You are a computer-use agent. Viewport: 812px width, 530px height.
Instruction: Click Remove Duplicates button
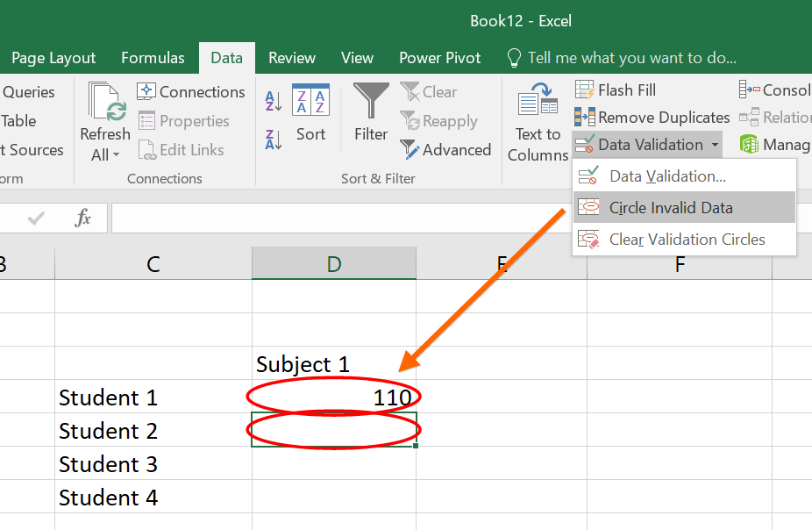pos(652,118)
